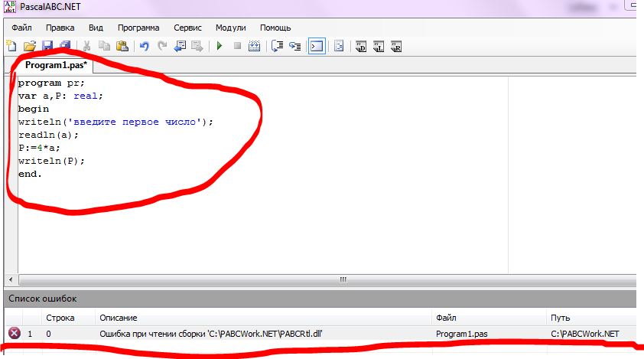Image resolution: width=644 pixels, height=359 pixels.
Task: Open the Файл menu
Action: 21,28
